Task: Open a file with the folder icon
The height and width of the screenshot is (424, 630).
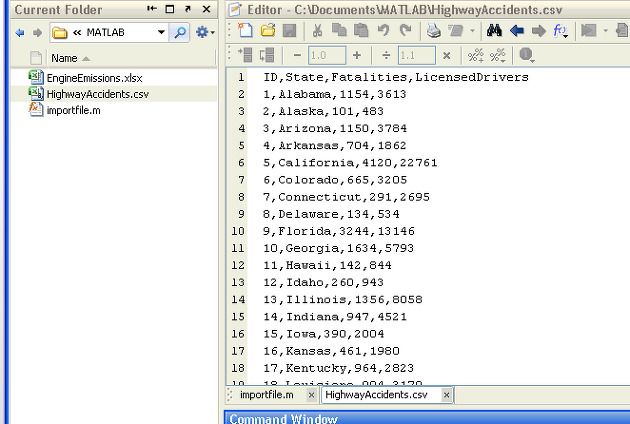Action: coord(268,31)
